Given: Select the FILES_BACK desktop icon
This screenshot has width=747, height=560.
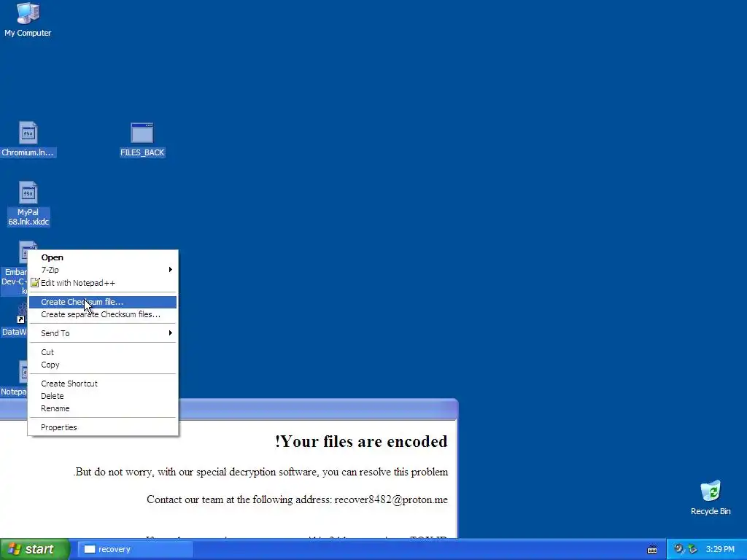Looking at the screenshot, I should point(142,139).
